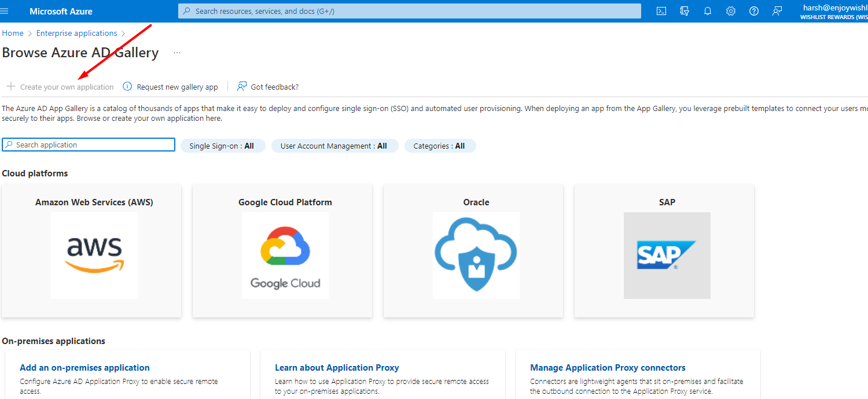Open Add an on-premises application link
This screenshot has width=868, height=399.
(84, 367)
